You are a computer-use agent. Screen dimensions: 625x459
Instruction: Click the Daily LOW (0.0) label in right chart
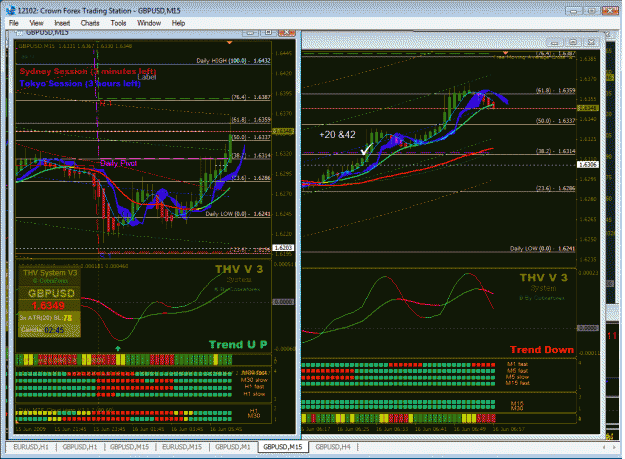[542, 249]
